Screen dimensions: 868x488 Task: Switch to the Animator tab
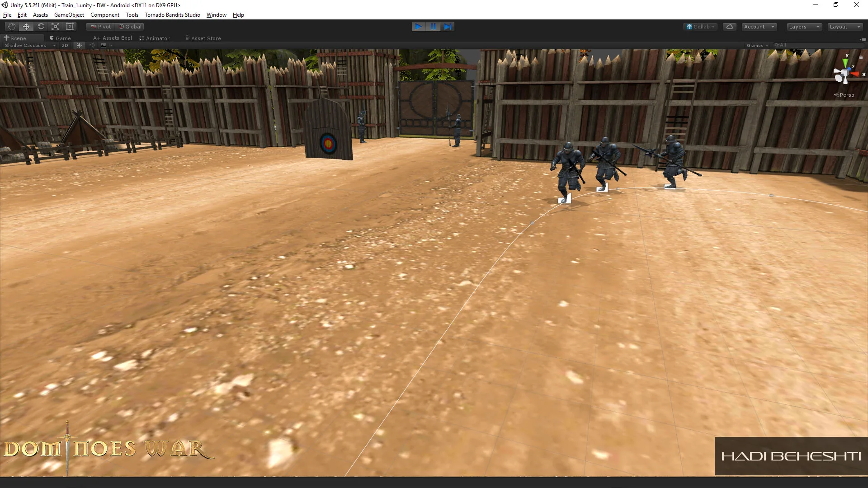click(x=155, y=38)
